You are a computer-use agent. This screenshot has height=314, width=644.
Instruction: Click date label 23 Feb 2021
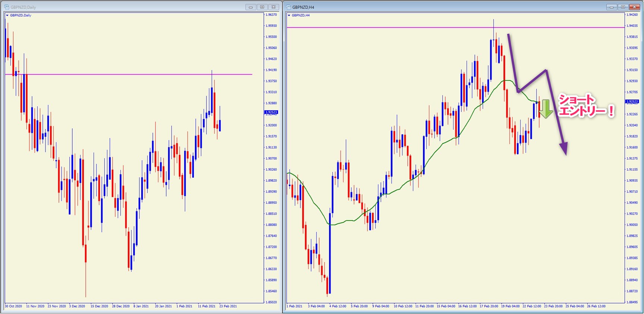(x=228, y=306)
